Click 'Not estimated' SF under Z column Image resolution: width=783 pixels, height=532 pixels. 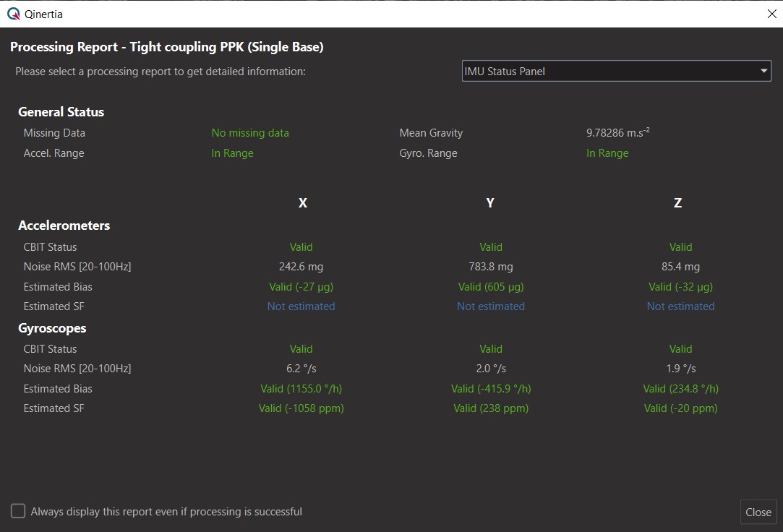coord(680,306)
